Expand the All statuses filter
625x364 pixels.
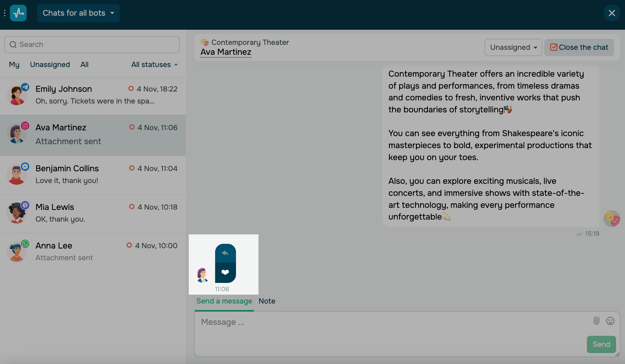click(x=155, y=65)
